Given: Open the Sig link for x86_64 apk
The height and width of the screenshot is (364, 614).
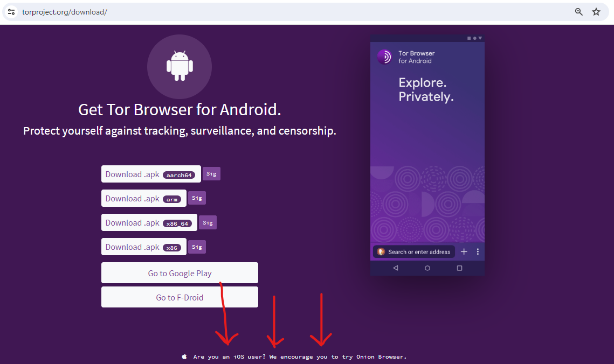Looking at the screenshot, I should tap(208, 222).
